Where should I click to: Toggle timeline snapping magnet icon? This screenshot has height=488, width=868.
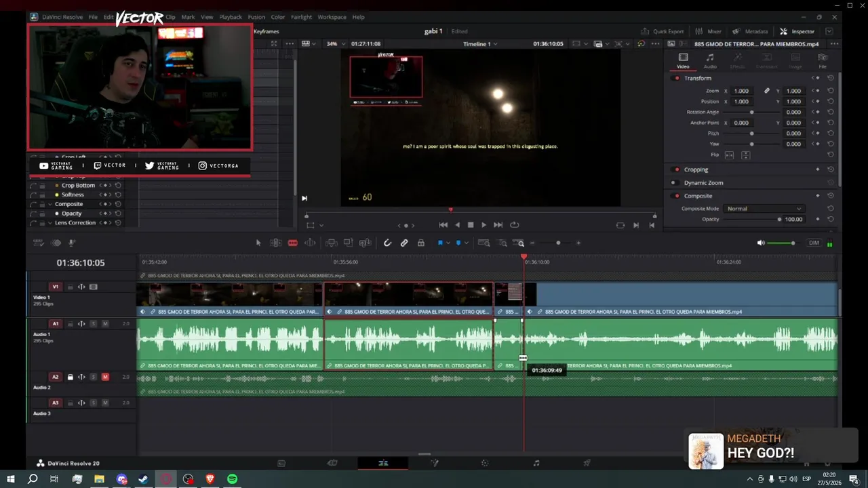pyautogui.click(x=387, y=243)
